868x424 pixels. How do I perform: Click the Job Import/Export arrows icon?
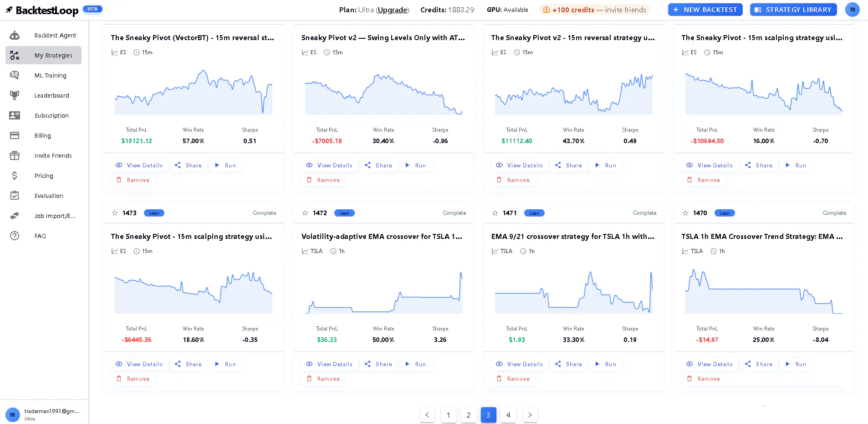pos(15,216)
